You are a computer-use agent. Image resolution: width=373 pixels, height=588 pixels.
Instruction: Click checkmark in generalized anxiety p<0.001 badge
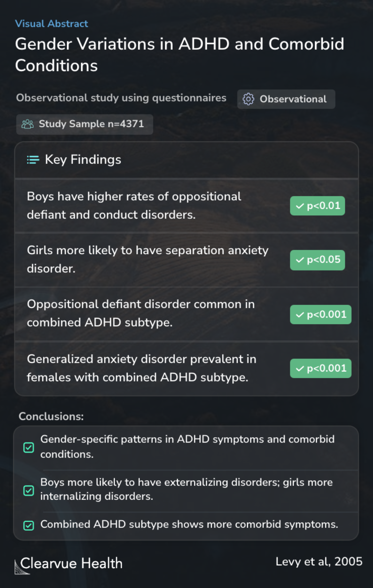[x=300, y=369]
